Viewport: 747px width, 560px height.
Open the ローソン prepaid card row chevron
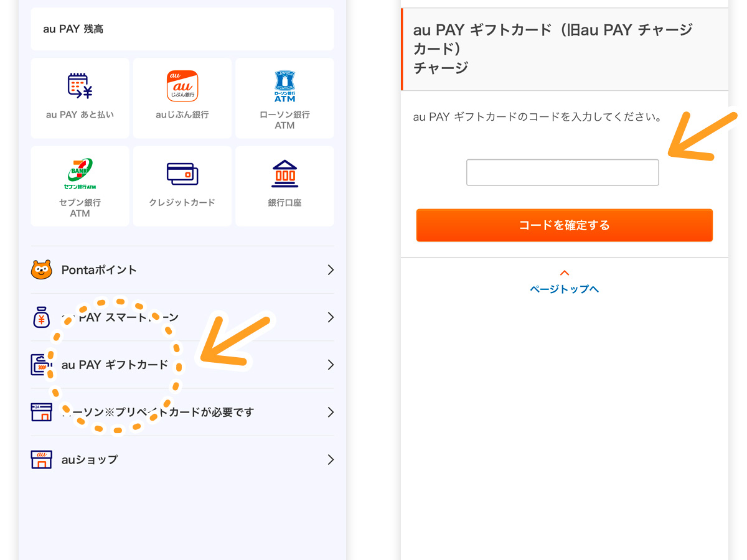point(331,412)
